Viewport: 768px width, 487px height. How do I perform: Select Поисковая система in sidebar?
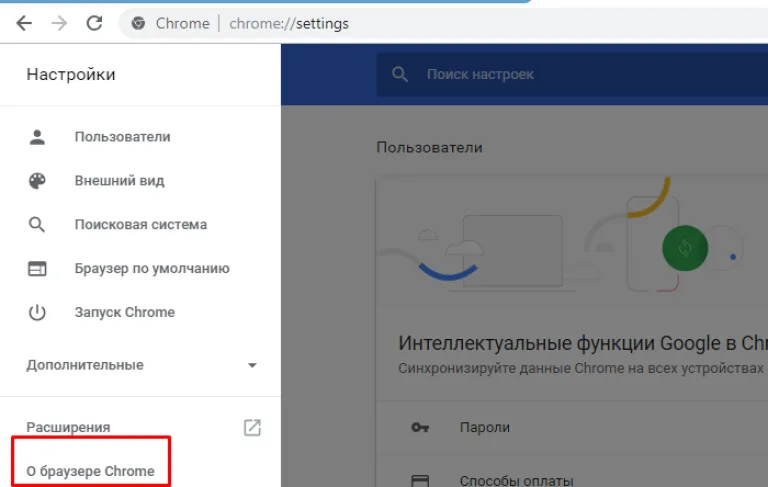[x=141, y=224]
